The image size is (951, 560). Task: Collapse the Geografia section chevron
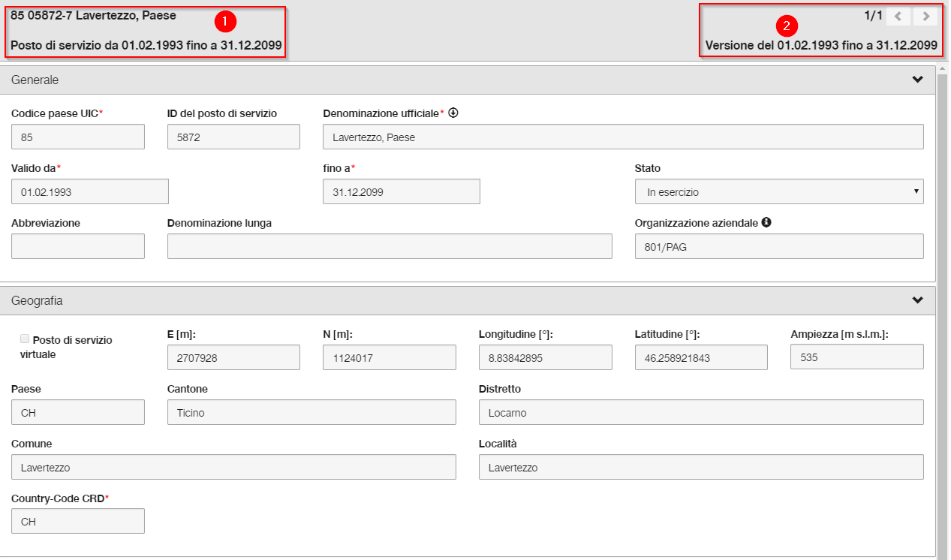(917, 300)
